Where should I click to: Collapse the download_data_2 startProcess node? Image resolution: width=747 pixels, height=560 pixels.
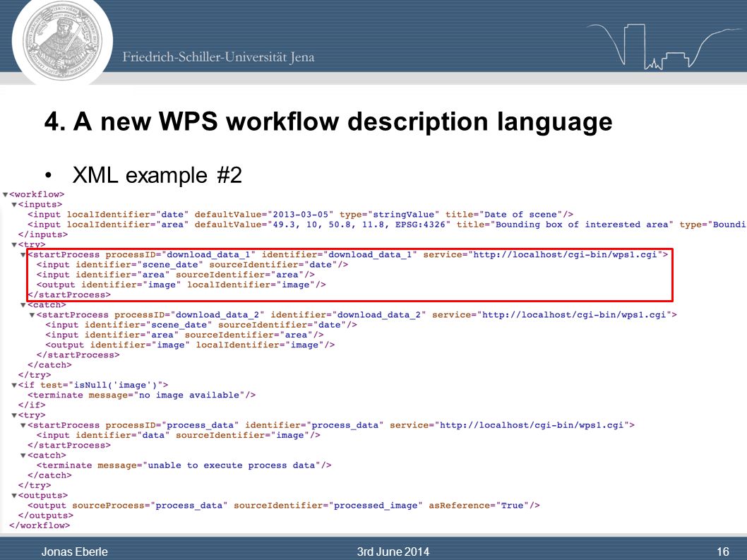coord(32,315)
